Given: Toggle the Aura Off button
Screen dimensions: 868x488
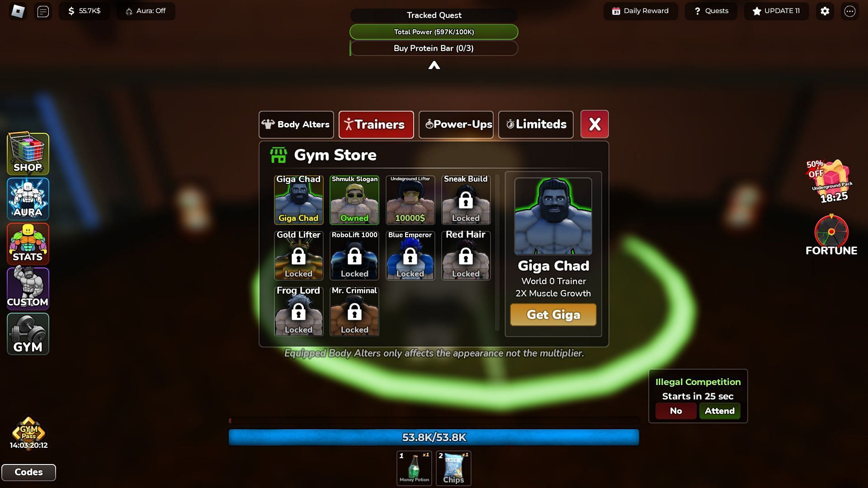Looking at the screenshot, I should (x=146, y=11).
